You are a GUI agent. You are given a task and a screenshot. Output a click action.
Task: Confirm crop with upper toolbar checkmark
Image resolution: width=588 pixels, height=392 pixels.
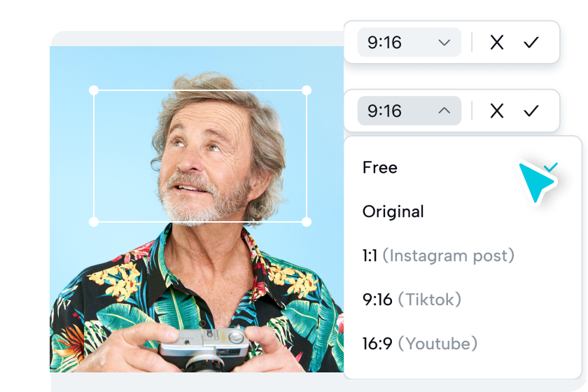pos(531,43)
